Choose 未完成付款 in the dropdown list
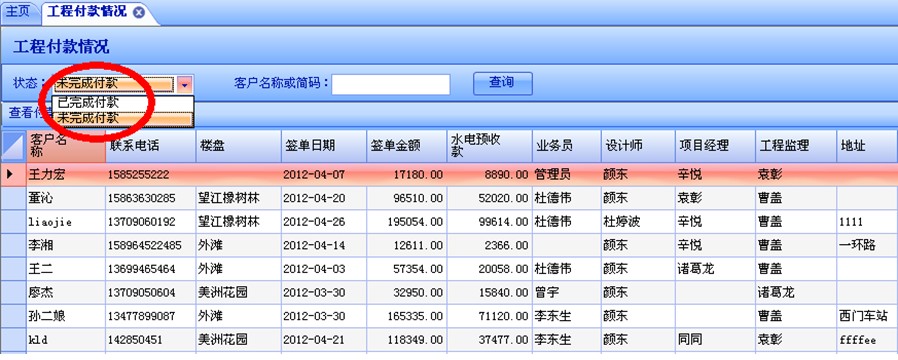Image resolution: width=898 pixels, height=360 pixels. 123,118
